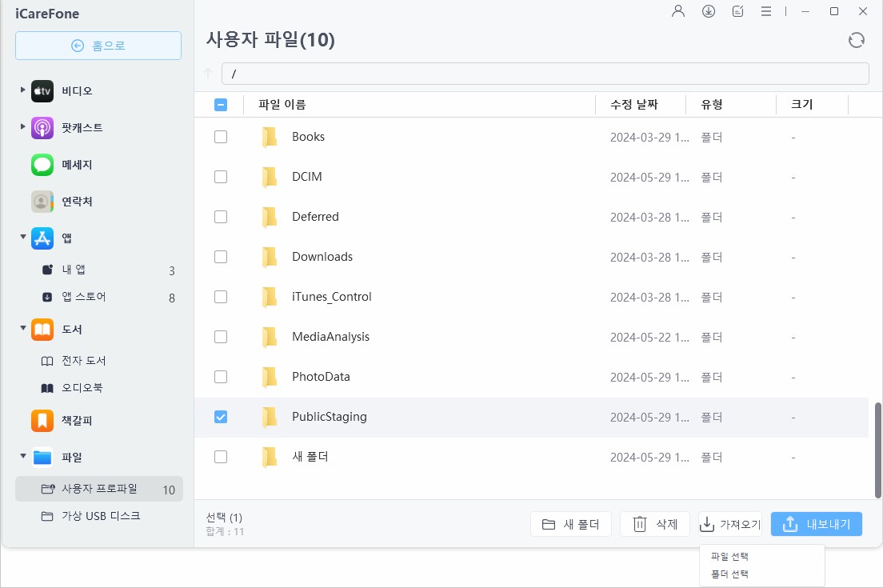Choose 파일 선택 from import menu
The height and width of the screenshot is (588, 883).
click(x=729, y=555)
